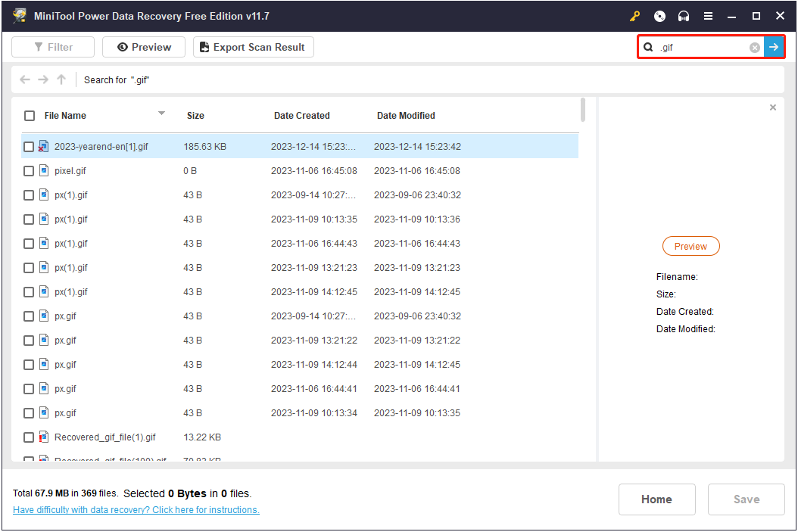The width and height of the screenshot is (798, 532).
Task: Toggle the select-all checkbox beside File Name
Action: pos(30,116)
